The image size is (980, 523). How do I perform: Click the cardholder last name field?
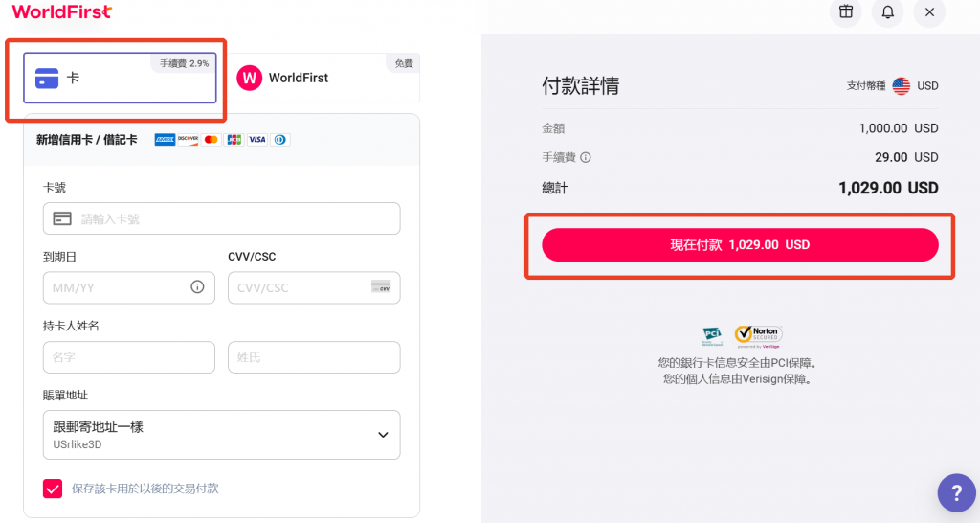click(314, 357)
